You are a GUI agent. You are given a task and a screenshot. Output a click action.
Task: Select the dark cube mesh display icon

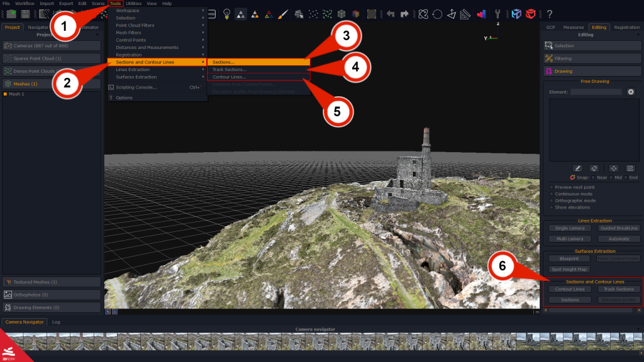[x=341, y=14]
